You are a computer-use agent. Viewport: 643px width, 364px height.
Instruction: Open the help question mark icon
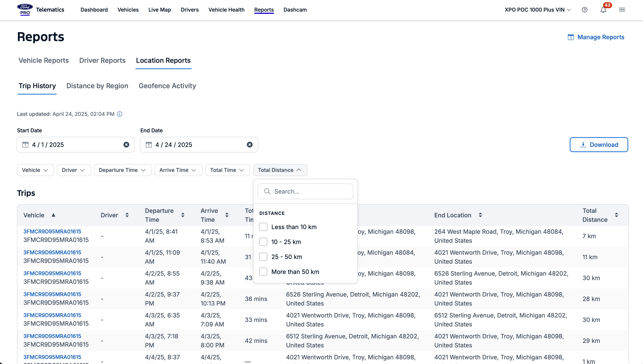coord(585,10)
